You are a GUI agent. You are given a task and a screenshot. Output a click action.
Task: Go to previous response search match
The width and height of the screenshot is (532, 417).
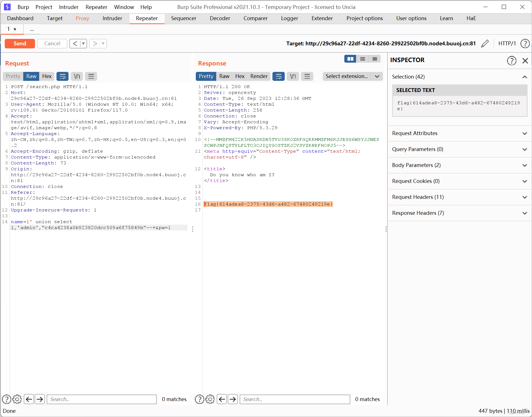pyautogui.click(x=222, y=399)
